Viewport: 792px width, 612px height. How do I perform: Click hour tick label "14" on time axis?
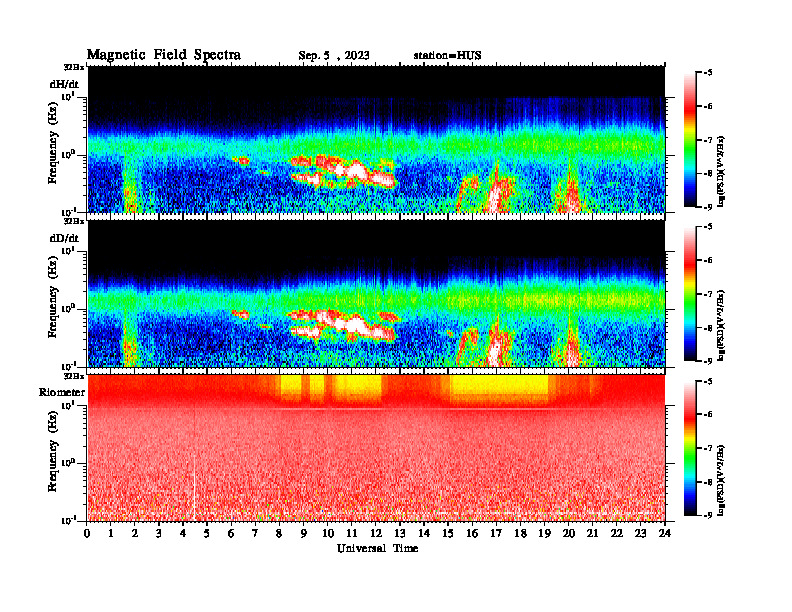pyautogui.click(x=424, y=533)
